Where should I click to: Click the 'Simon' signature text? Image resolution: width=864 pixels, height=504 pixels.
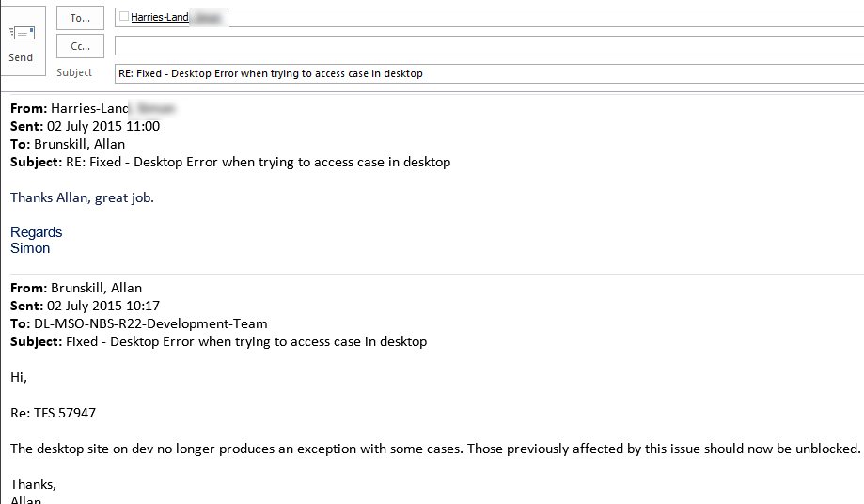tap(30, 248)
